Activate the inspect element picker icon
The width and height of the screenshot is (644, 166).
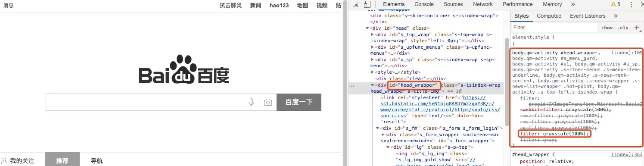pos(356,4)
